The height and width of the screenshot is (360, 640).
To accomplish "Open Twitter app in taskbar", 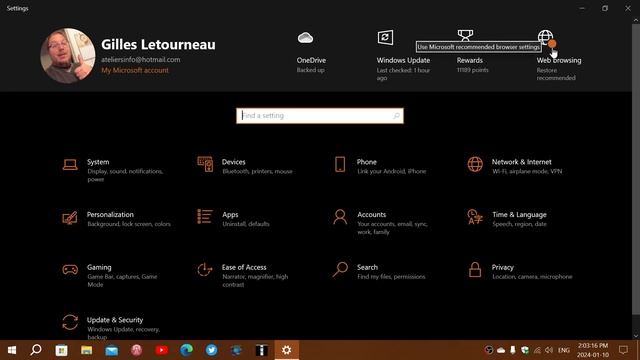I will 211,350.
